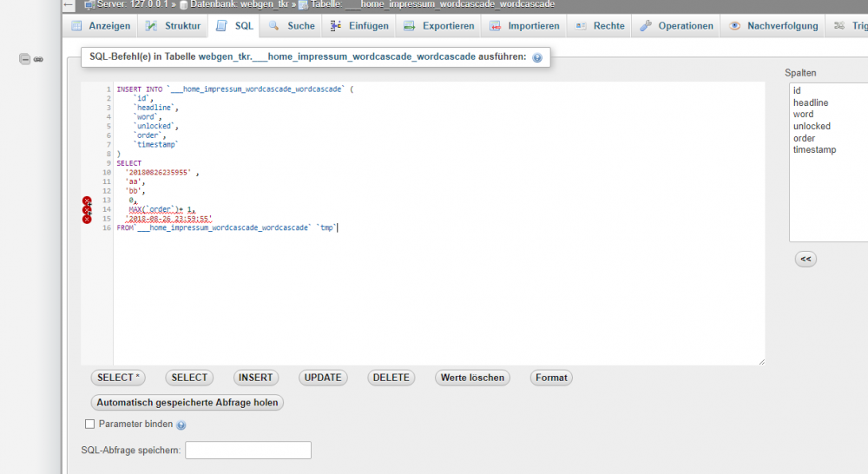868x474 pixels.
Task: Click the error marker on line 14
Action: click(x=87, y=209)
